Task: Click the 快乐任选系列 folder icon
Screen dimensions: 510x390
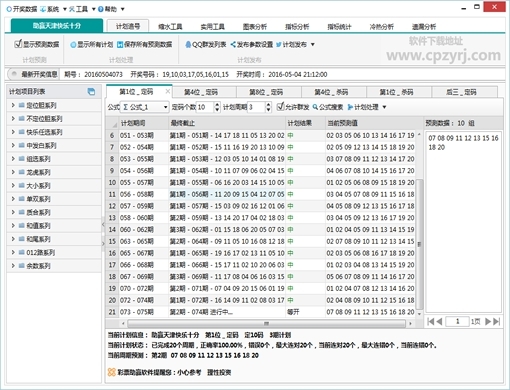Action: [22, 132]
